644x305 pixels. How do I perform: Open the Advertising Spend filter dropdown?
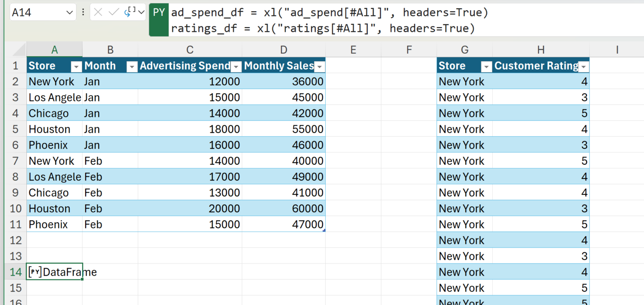coord(236,66)
